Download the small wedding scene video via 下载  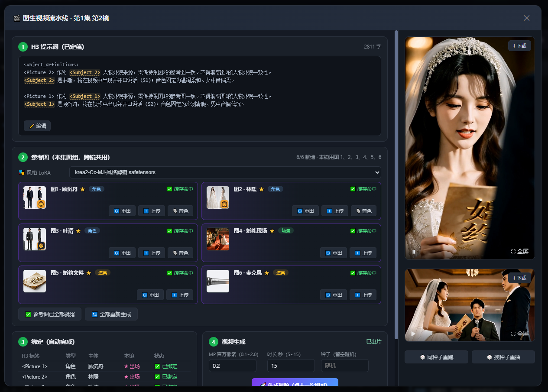(x=519, y=278)
